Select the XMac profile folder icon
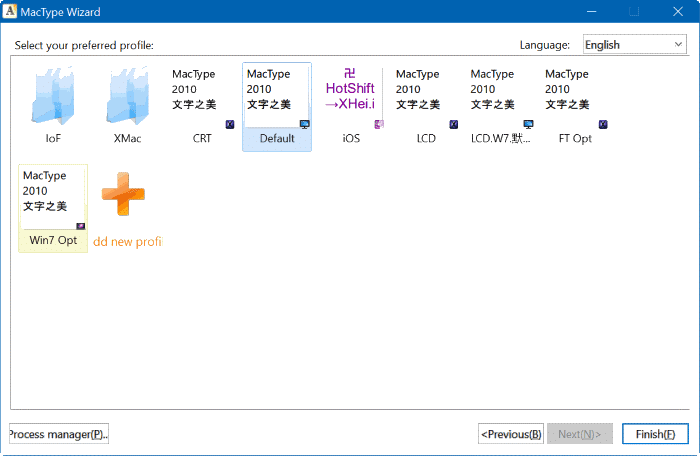 [127, 96]
